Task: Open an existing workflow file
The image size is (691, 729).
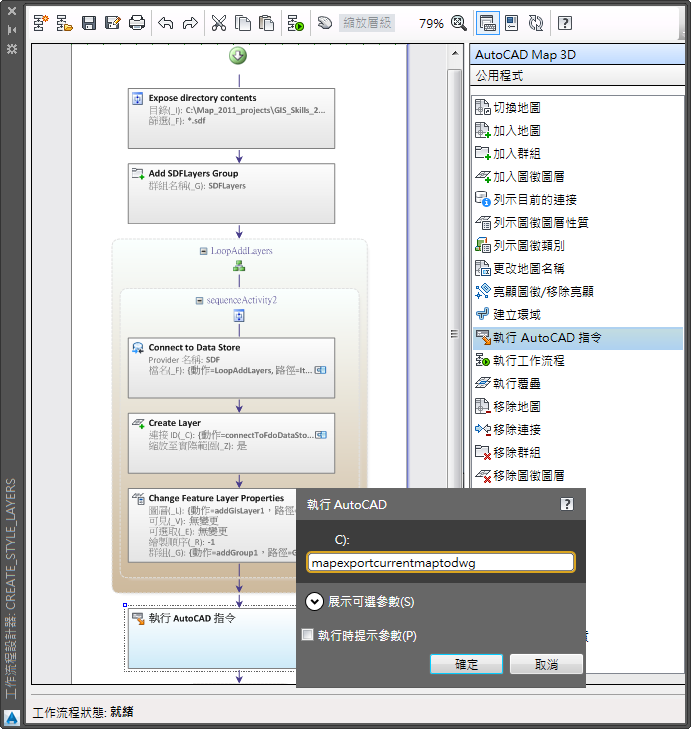Action: [x=64, y=23]
